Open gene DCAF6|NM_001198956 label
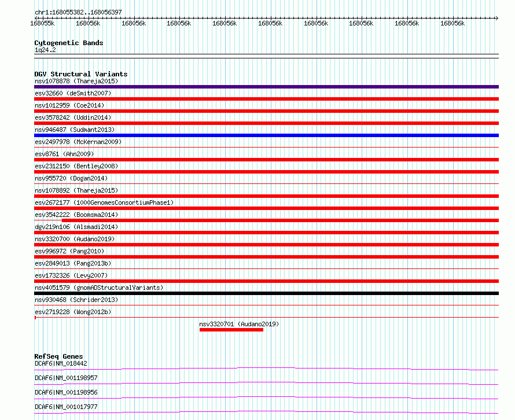This screenshot has height=420, width=515. [66, 392]
